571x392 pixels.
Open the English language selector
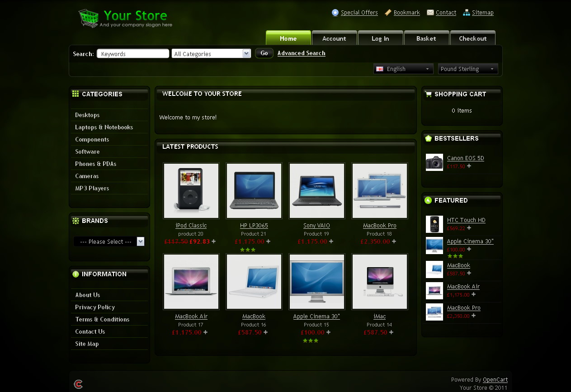403,69
